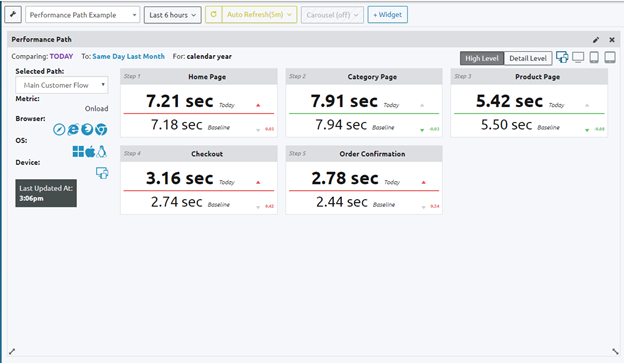Viewport: 624px width, 363px height.
Task: Click the TODAY comparing link
Action: 61,57
